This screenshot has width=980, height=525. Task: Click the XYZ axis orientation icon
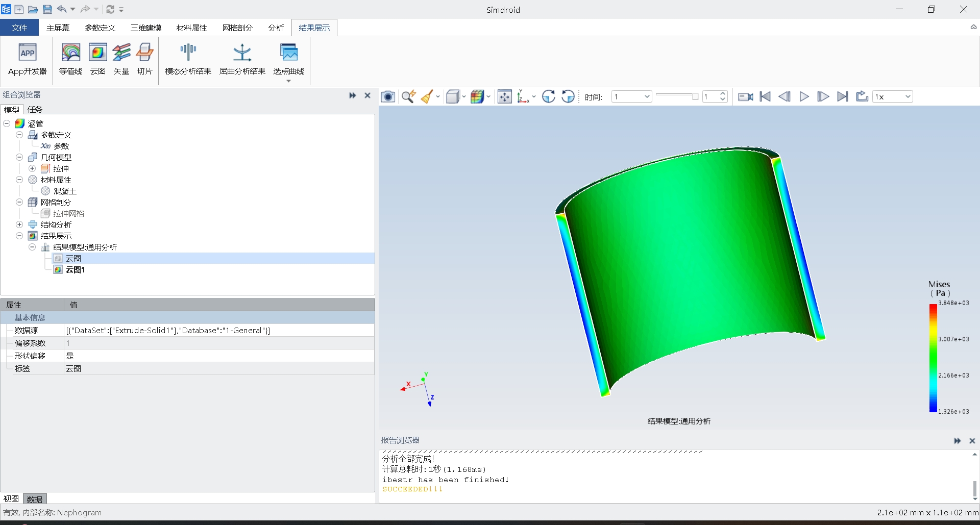(523, 96)
